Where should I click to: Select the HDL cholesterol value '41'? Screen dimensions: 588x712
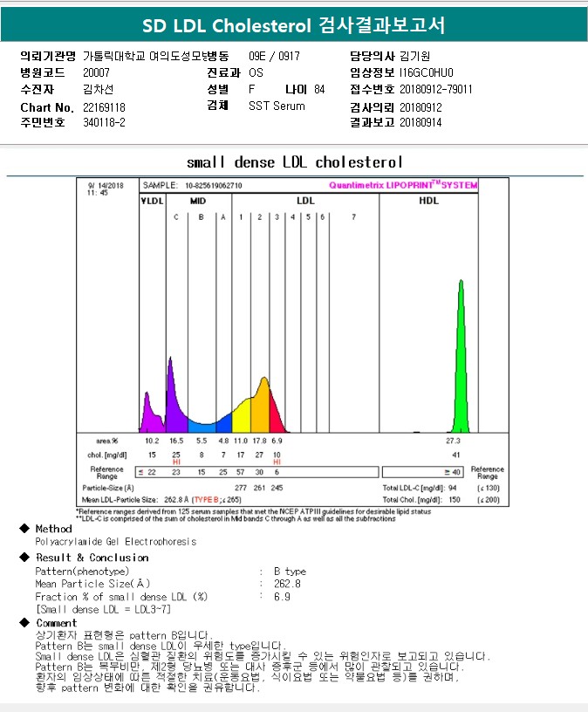[456, 455]
